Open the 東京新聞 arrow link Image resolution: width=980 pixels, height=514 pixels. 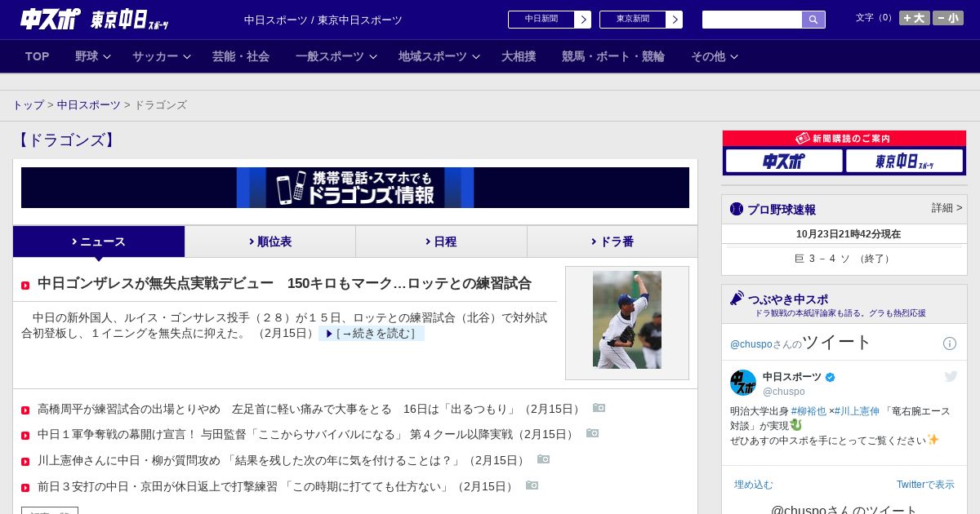[674, 20]
